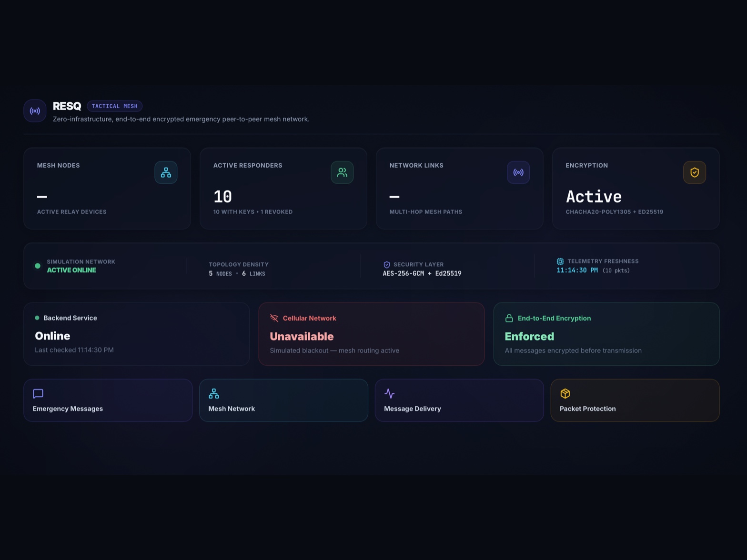The width and height of the screenshot is (747, 560).
Task: Click the Message Delivery activity pulse icon
Action: (390, 393)
